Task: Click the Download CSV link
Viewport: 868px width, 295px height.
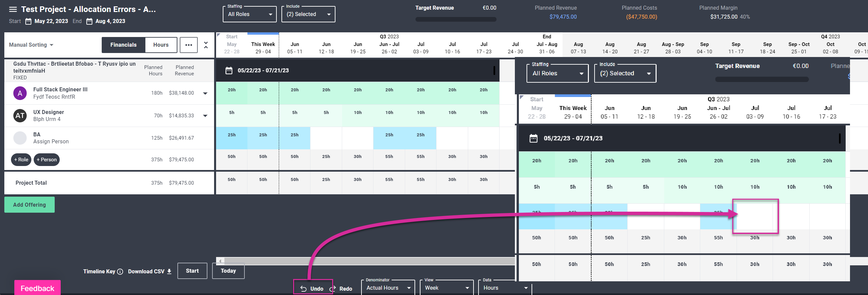Action: pyautogui.click(x=146, y=271)
